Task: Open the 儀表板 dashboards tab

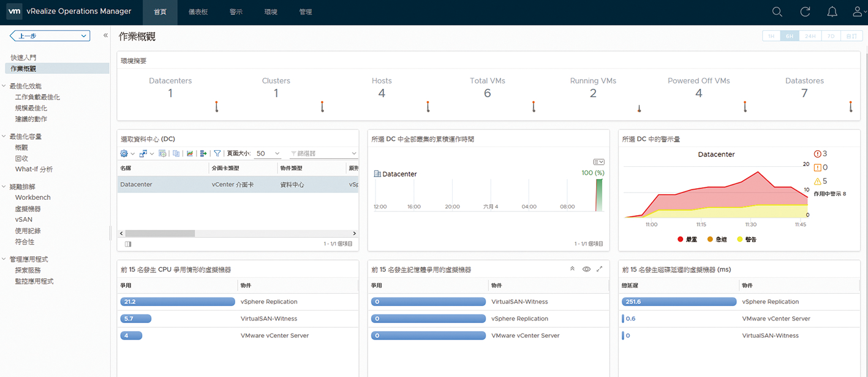Action: 197,12
